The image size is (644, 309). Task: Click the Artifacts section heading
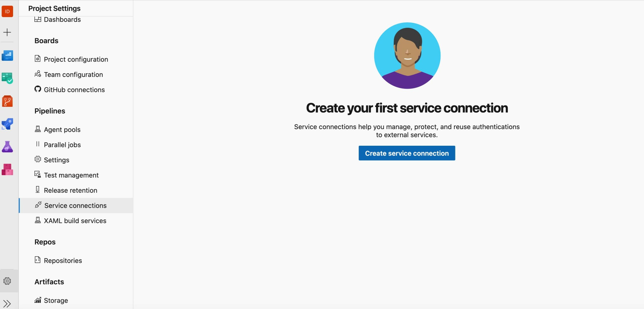click(x=49, y=282)
